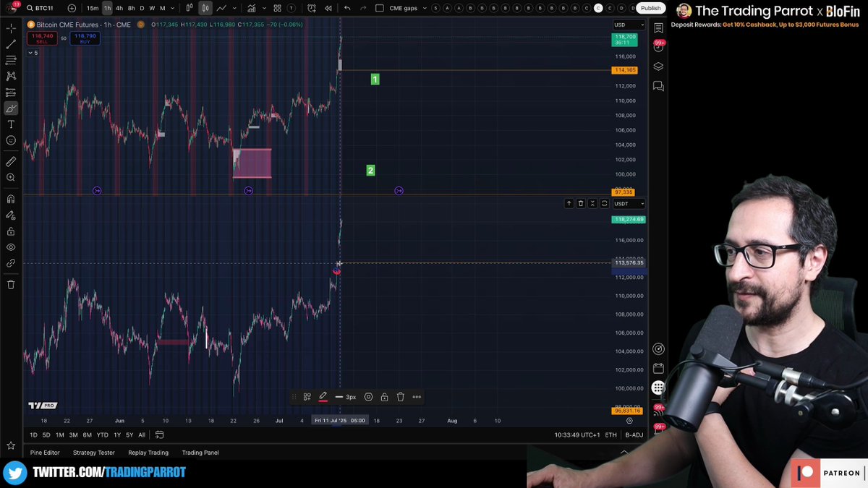Hide all drawings with the eye icon
The image size is (868, 488).
11,247
